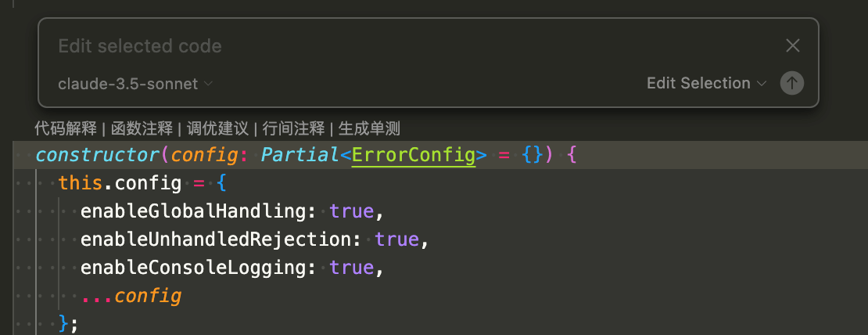Click the config parameter in the constructor signature
Viewport: 868px width, 335px height.
(x=204, y=155)
